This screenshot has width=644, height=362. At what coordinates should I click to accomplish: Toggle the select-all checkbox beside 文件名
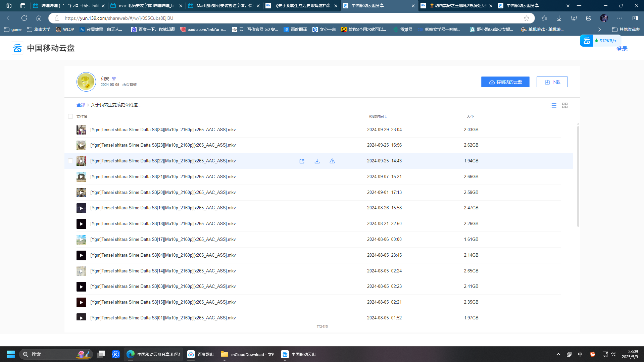pyautogui.click(x=70, y=116)
